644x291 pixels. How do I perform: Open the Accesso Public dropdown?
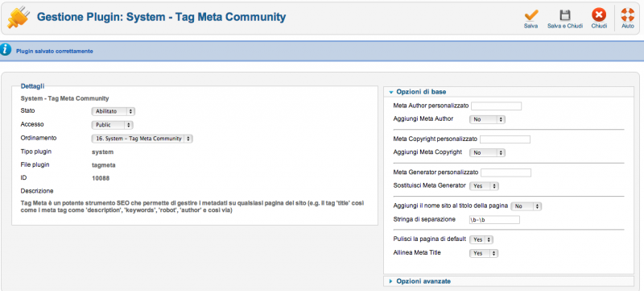[x=112, y=124]
